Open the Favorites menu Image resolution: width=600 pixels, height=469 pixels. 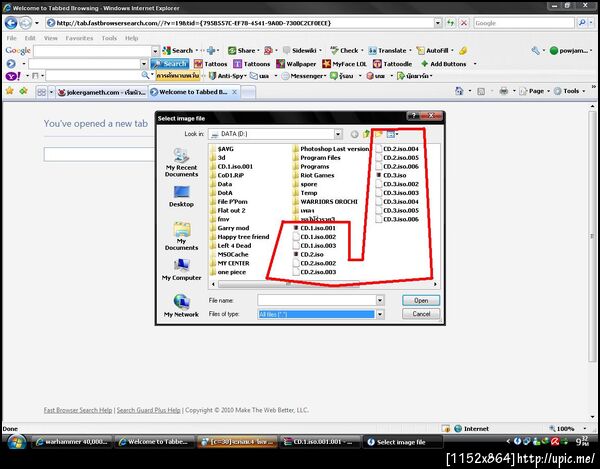tap(79, 38)
